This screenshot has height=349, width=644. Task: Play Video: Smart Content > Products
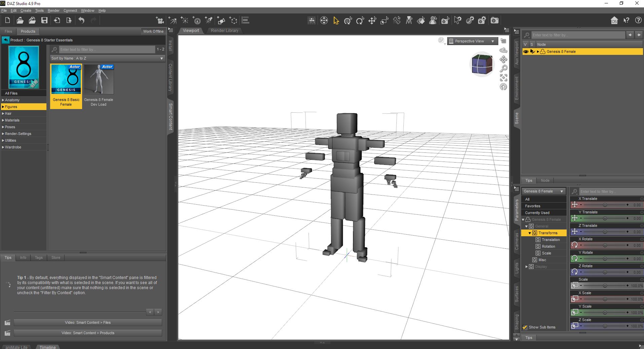click(88, 333)
